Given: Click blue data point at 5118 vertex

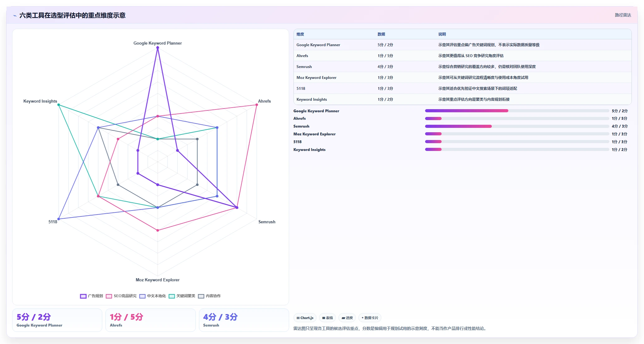Looking at the screenshot, I should click(58, 219).
